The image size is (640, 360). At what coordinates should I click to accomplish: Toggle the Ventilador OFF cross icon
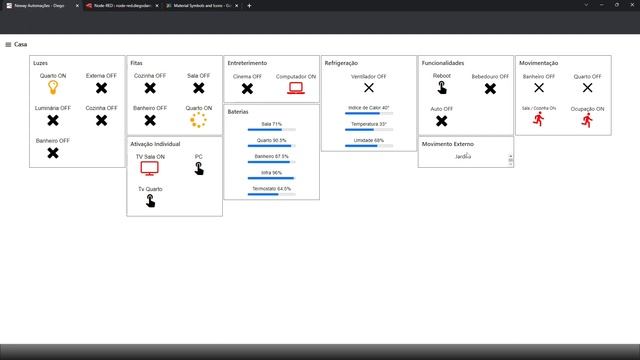coord(369,88)
